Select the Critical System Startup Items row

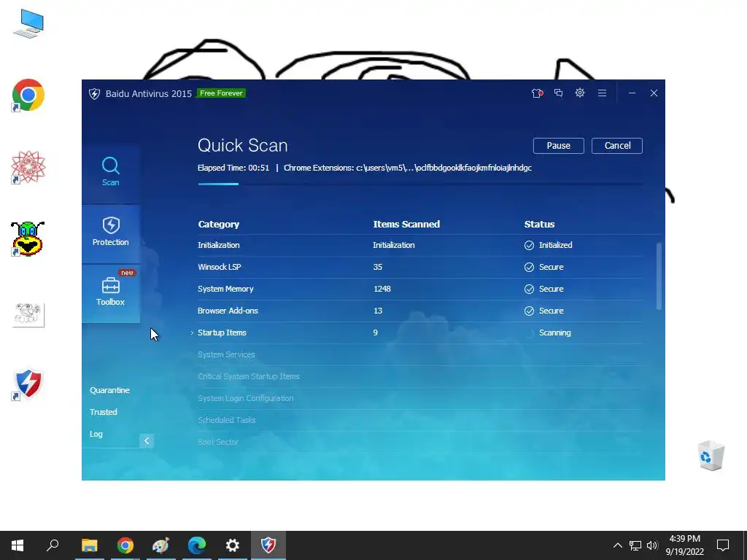(x=420, y=377)
